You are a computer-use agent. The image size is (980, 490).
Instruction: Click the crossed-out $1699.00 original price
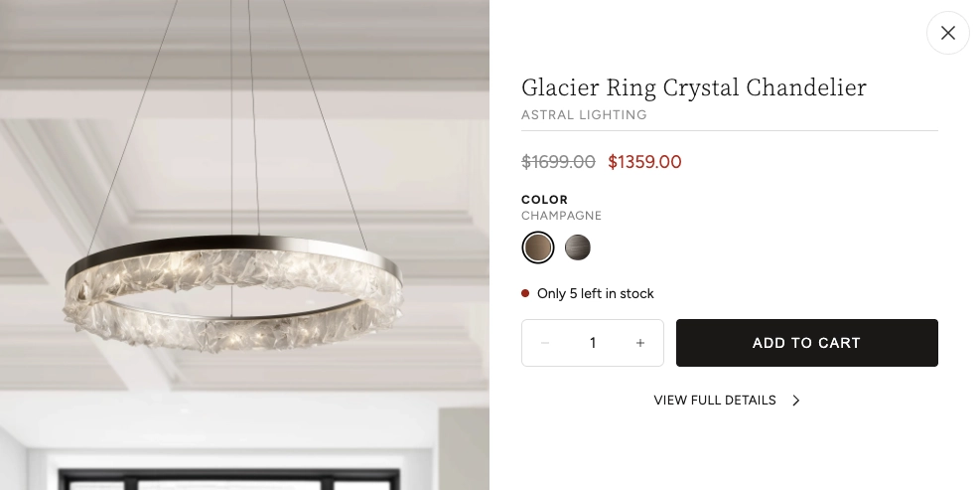(558, 162)
